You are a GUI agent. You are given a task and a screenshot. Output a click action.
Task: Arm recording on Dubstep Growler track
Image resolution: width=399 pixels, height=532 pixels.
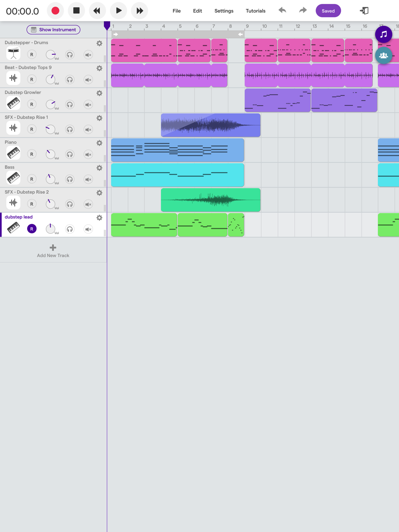(32, 104)
